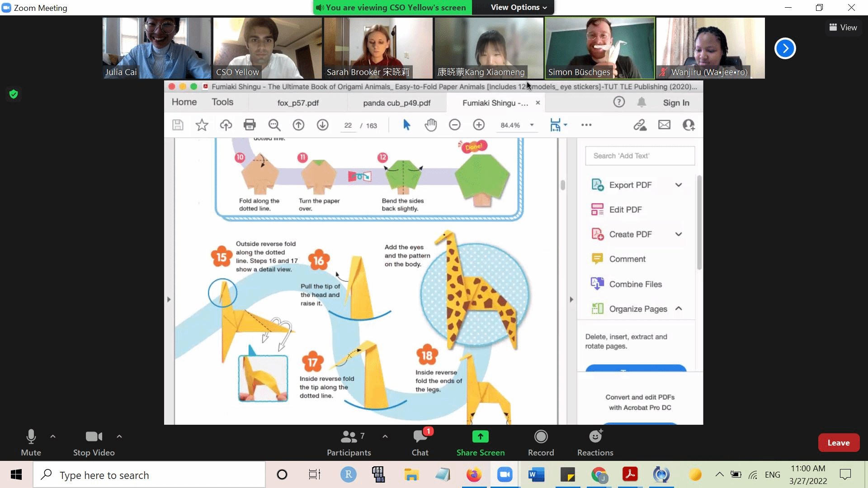This screenshot has height=488, width=868.
Task: Open the View Options dropdown
Action: (519, 7)
